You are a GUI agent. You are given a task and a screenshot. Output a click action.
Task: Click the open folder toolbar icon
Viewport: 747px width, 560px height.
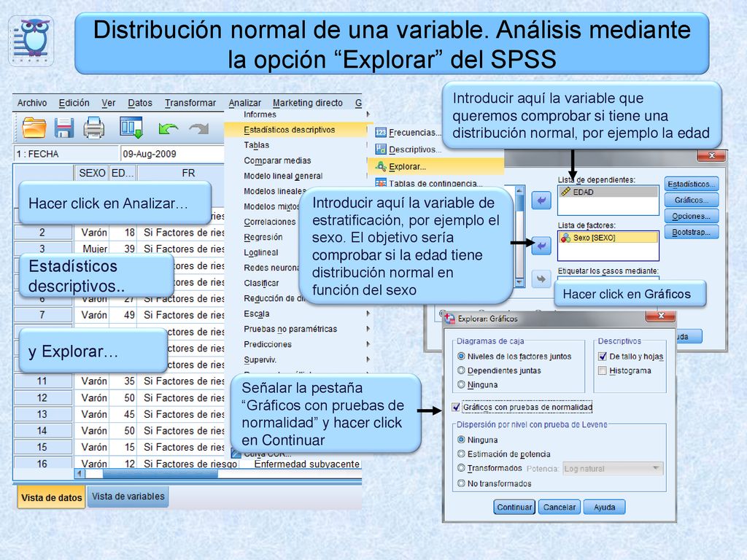click(34, 128)
